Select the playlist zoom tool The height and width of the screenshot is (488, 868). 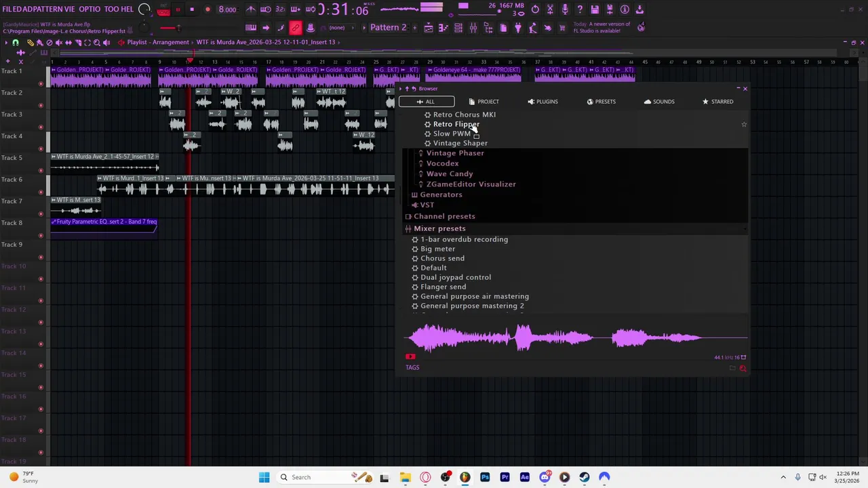click(96, 43)
